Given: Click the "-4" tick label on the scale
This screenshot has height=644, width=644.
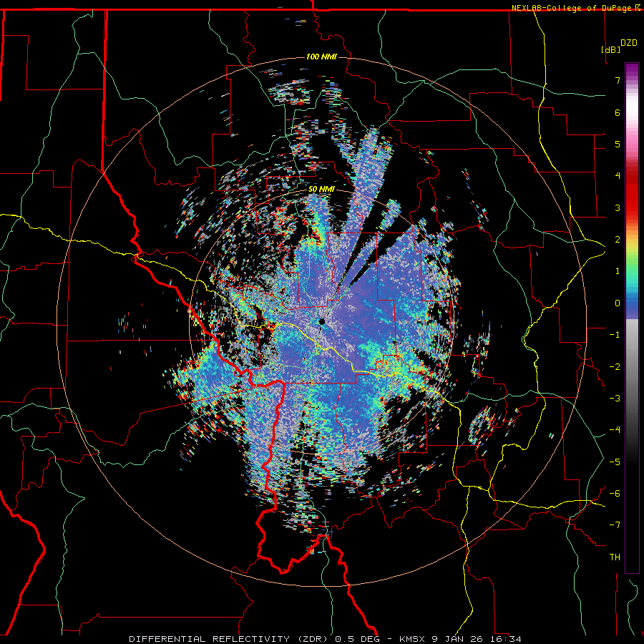Looking at the screenshot, I should (x=615, y=430).
